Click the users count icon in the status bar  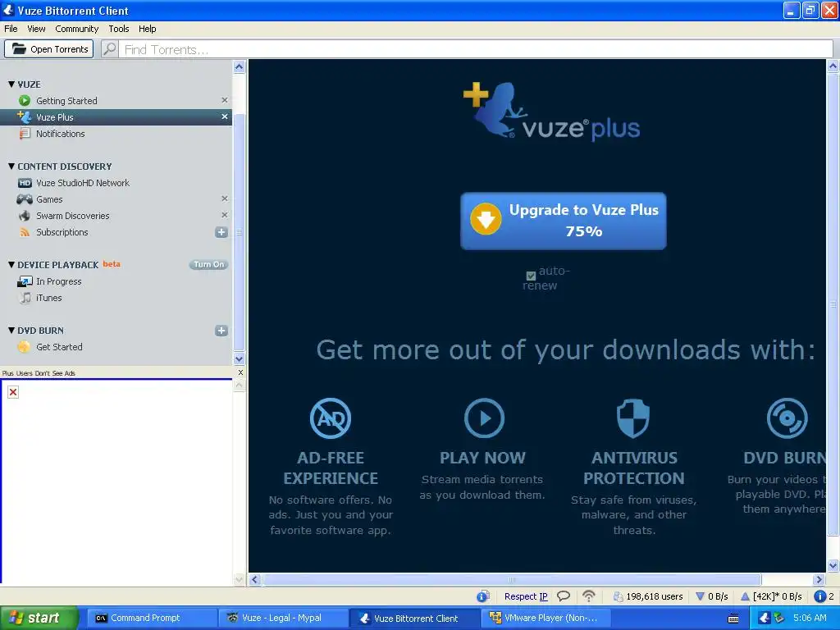point(619,597)
